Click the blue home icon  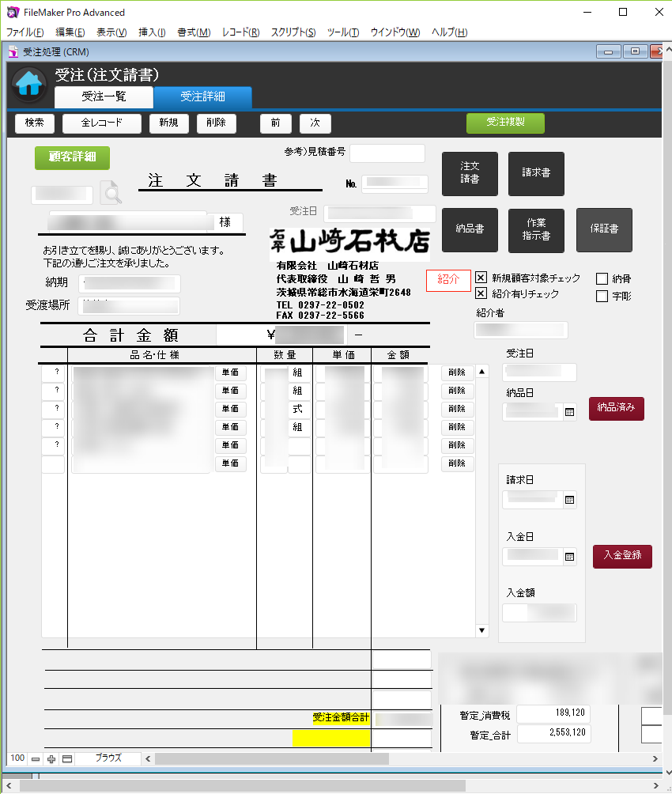[29, 84]
